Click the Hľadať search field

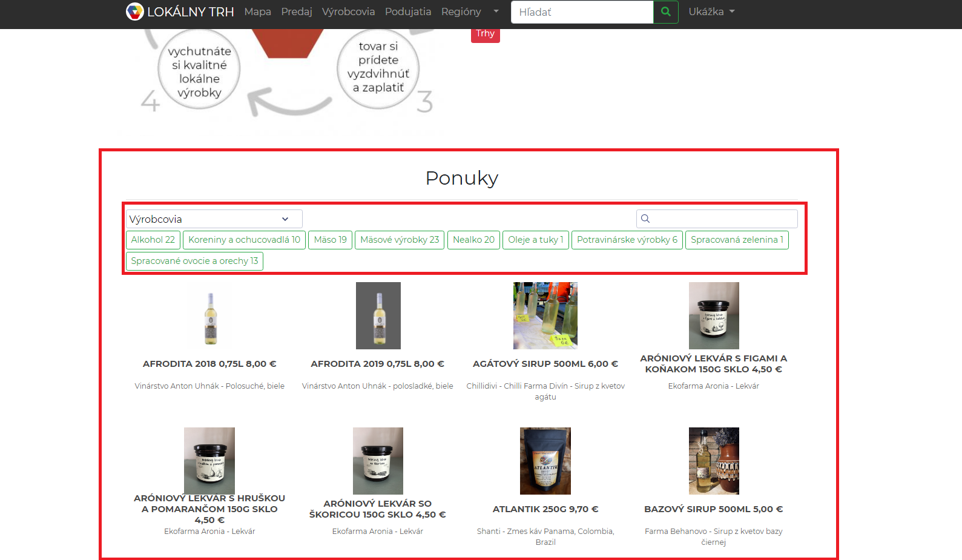(582, 12)
